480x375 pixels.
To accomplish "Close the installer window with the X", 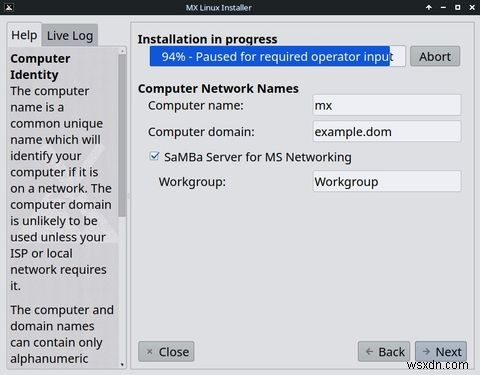I will coord(472,7).
